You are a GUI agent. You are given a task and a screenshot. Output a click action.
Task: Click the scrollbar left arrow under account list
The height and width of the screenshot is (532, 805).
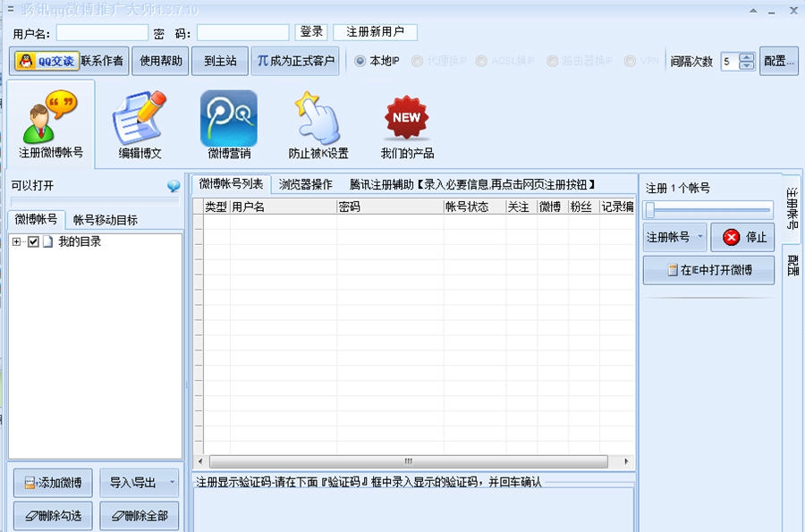pyautogui.click(x=200, y=461)
